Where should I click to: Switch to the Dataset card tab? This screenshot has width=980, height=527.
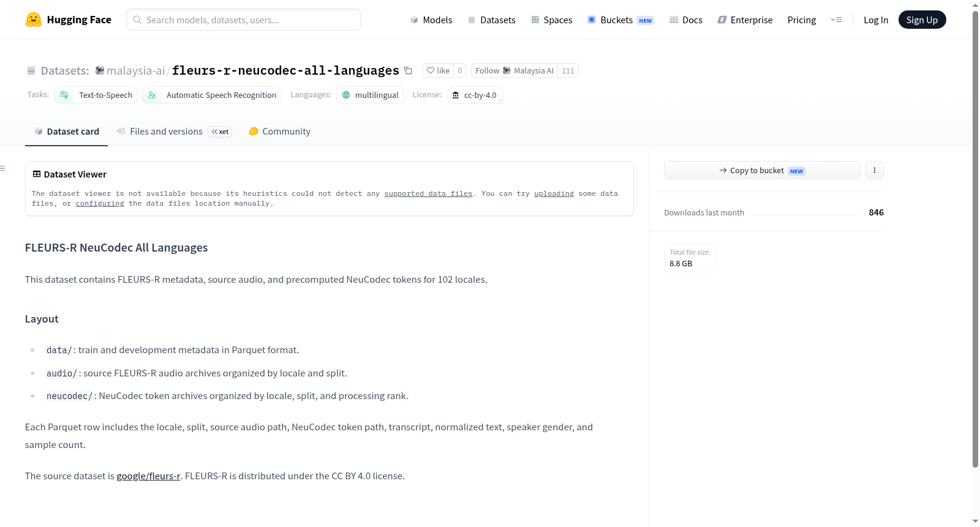point(67,131)
